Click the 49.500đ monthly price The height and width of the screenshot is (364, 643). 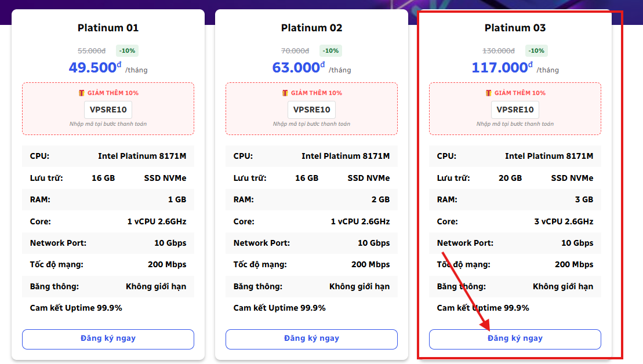(x=95, y=68)
